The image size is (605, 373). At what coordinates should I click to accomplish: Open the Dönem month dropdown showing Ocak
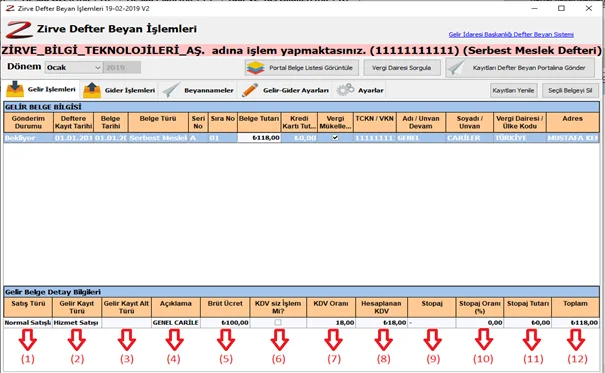tap(74, 68)
